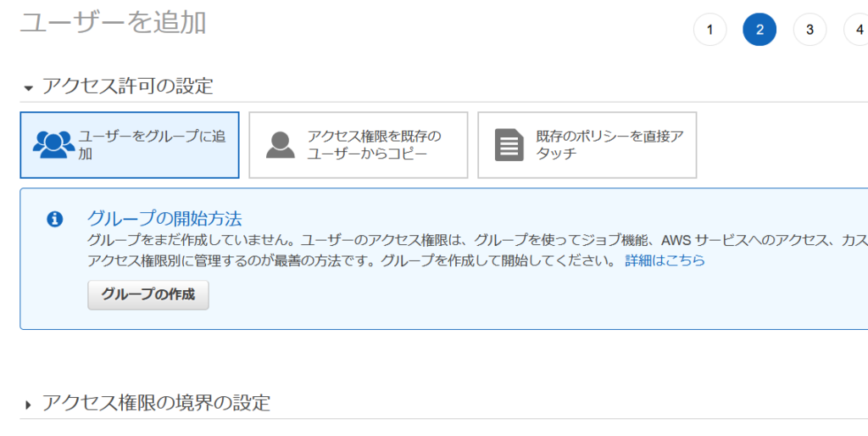The height and width of the screenshot is (436, 868).
Task: Click the アクセス許可の設定 section title
Action: [x=128, y=87]
